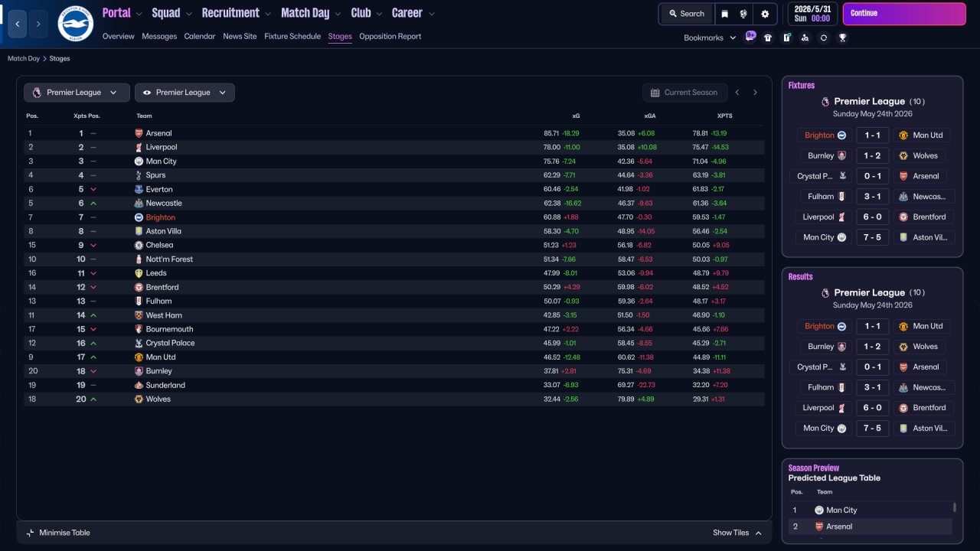Screen dimensions: 980x551
Task: Open the world globe icon
Action: pyautogui.click(x=743, y=14)
